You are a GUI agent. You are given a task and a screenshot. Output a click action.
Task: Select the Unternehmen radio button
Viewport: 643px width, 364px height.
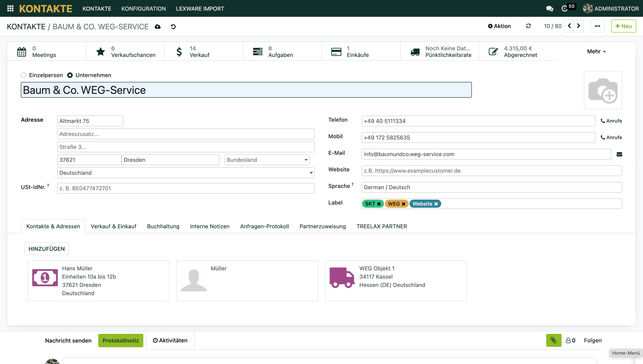pos(70,75)
